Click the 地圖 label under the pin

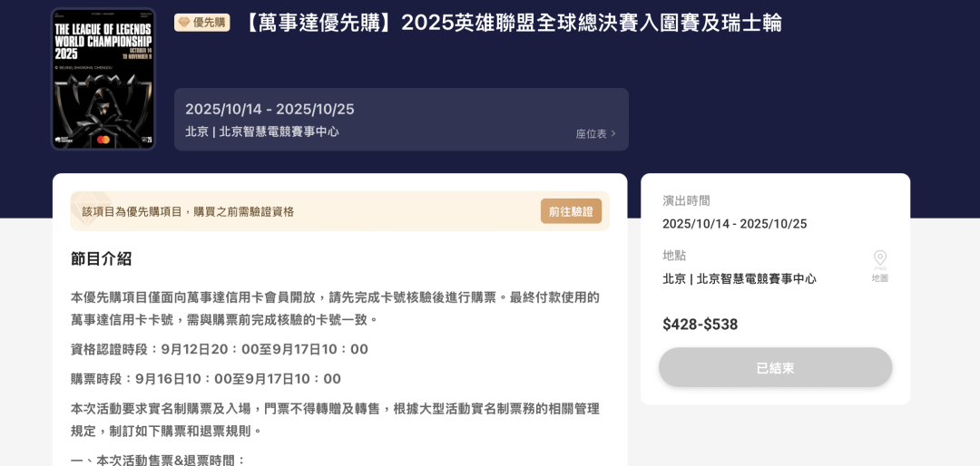[880, 278]
